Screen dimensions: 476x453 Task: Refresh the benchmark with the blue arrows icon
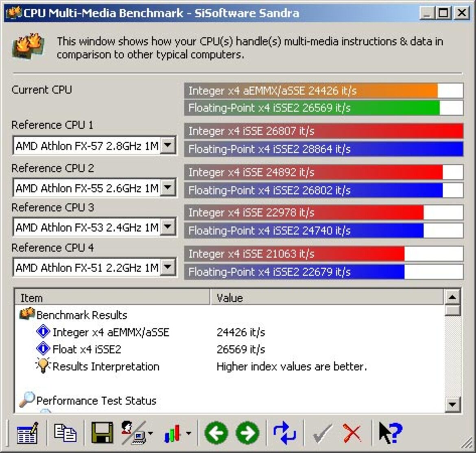click(x=284, y=433)
